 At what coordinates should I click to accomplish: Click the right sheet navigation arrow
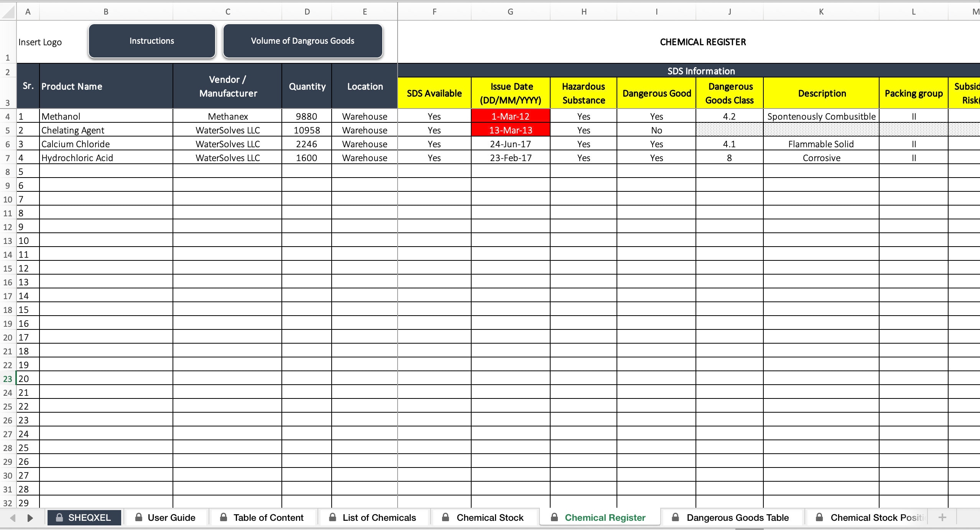pyautogui.click(x=31, y=517)
